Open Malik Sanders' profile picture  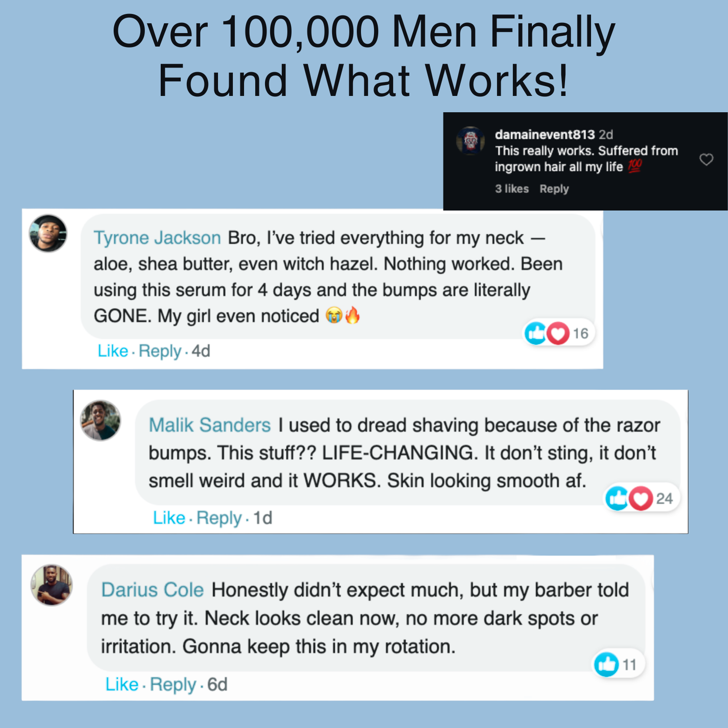point(101,421)
